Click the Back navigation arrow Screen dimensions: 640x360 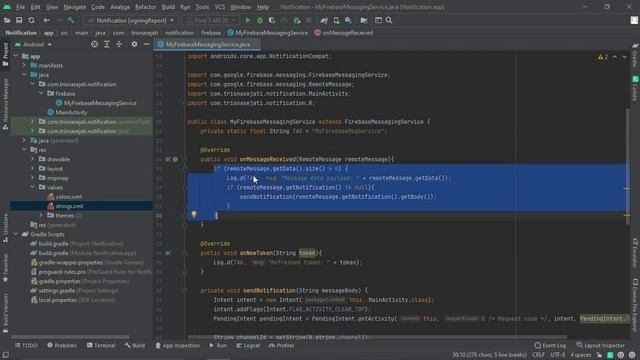(47, 20)
